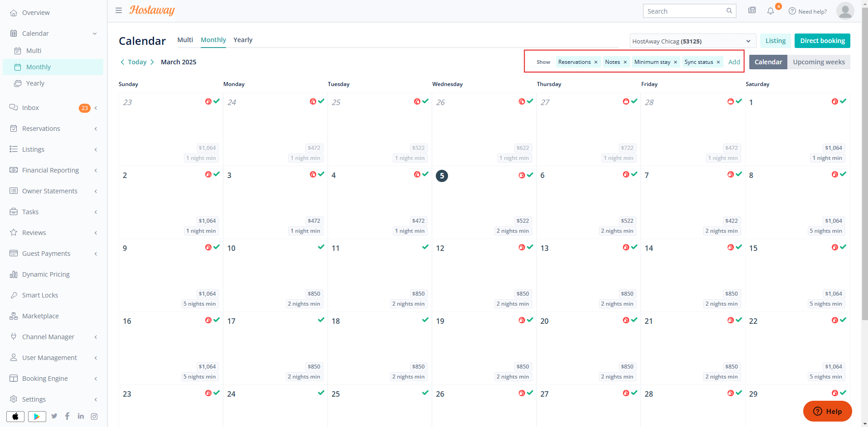Expand the Financial Reporting section
Viewport: 868px width, 427px height.
[x=96, y=170]
